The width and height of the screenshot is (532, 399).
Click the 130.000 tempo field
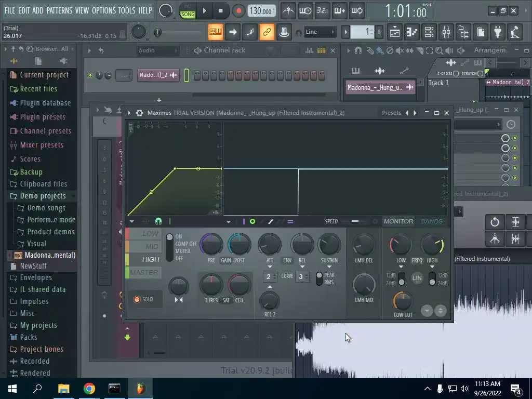(x=261, y=11)
